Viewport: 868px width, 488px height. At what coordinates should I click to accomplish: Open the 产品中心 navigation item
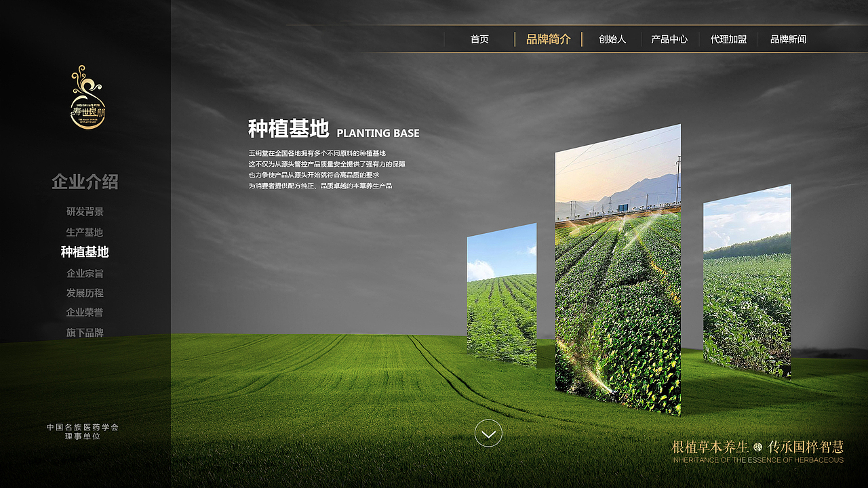coord(670,39)
